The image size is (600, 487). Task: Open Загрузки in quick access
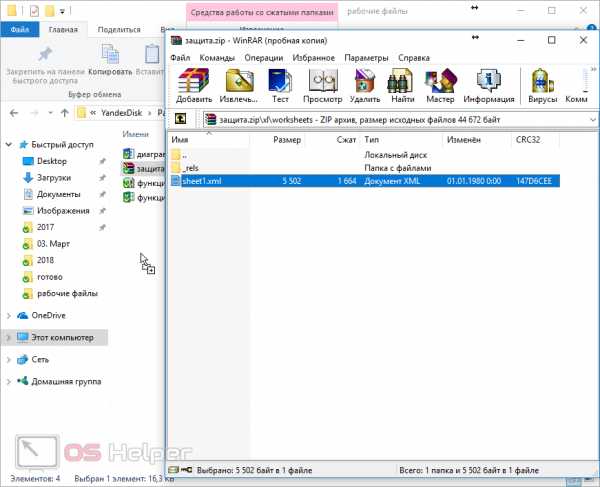(x=54, y=178)
